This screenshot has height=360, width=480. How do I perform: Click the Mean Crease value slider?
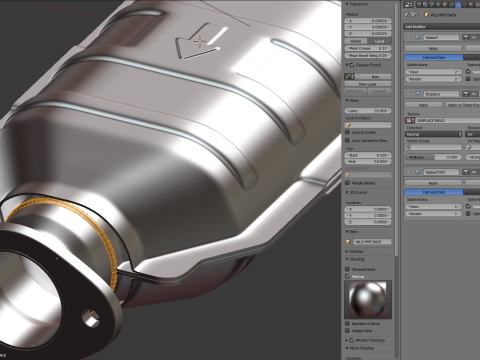tap(368, 48)
